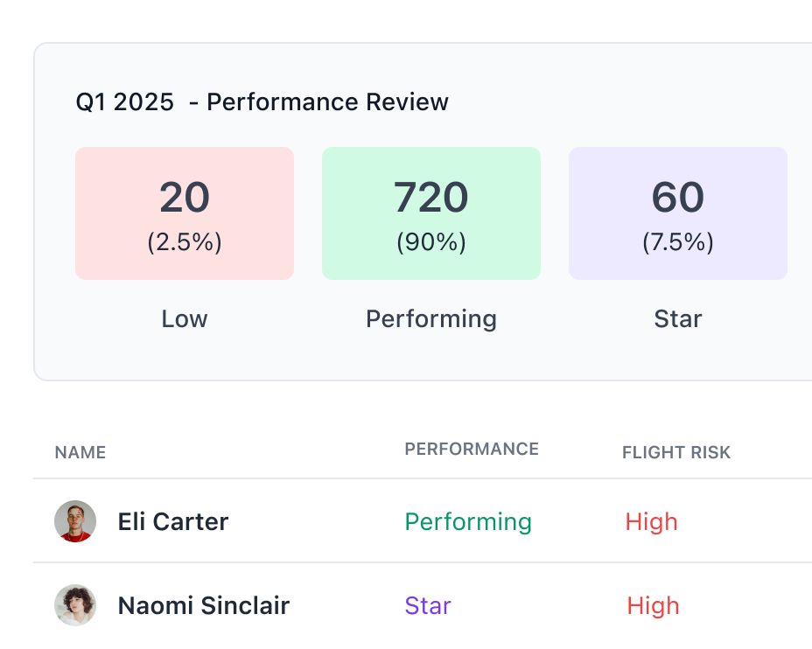This screenshot has height=649, width=812.
Task: Select the green Performing card showing 720
Action: [430, 213]
